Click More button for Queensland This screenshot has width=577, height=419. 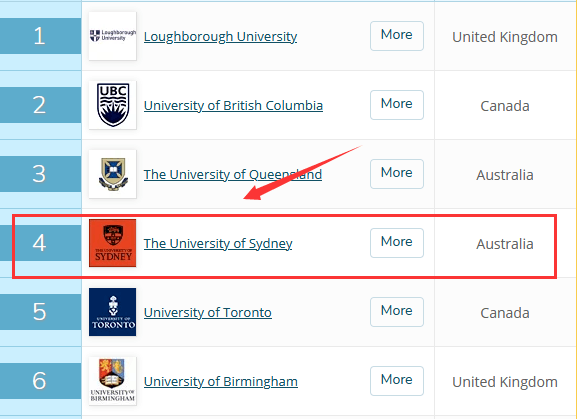[x=397, y=174]
